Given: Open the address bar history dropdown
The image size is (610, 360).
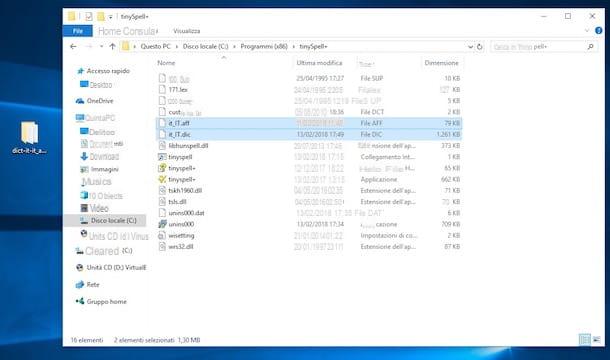Looking at the screenshot, I should [470, 47].
